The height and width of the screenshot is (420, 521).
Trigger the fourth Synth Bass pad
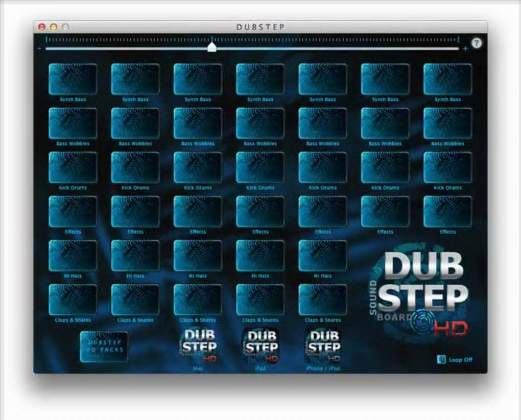click(260, 79)
